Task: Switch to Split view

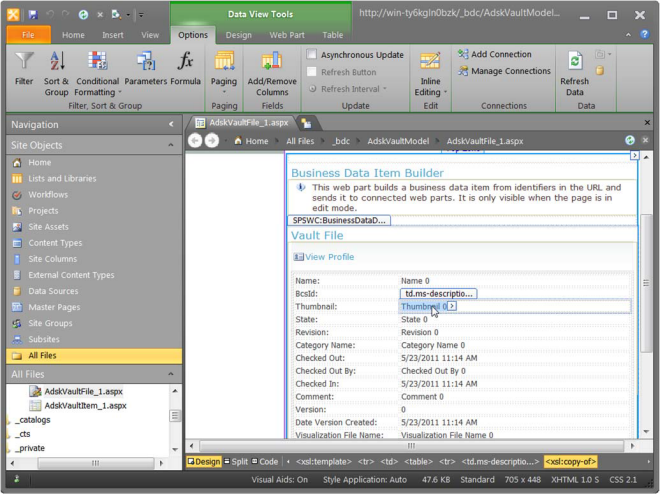Action: pyautogui.click(x=236, y=462)
